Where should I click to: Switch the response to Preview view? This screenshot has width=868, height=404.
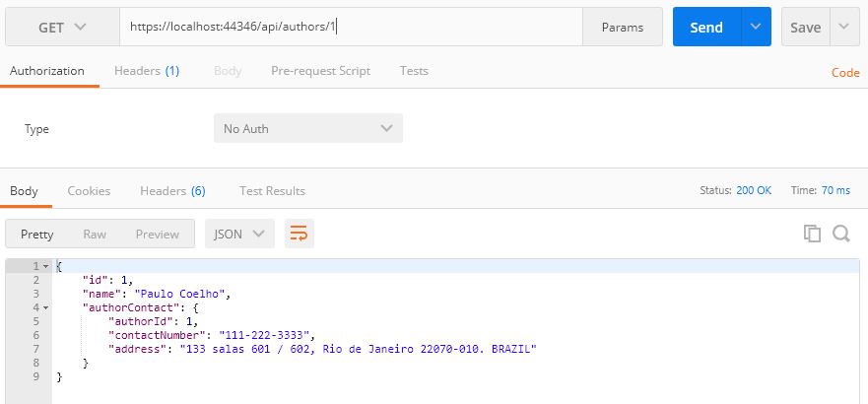tap(158, 235)
